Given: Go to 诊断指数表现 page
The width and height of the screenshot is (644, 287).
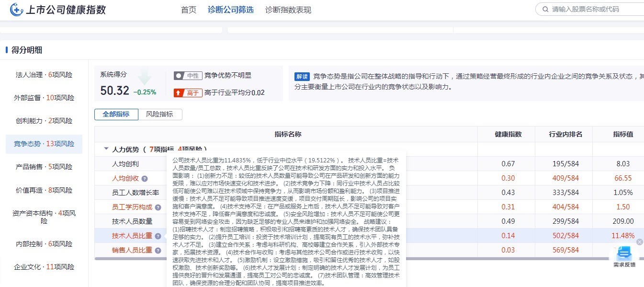Looking at the screenshot, I should tap(288, 10).
